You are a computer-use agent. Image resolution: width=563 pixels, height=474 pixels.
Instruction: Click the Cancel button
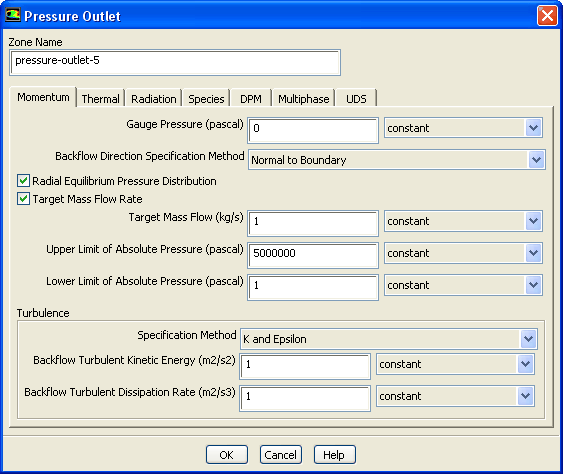click(280, 455)
